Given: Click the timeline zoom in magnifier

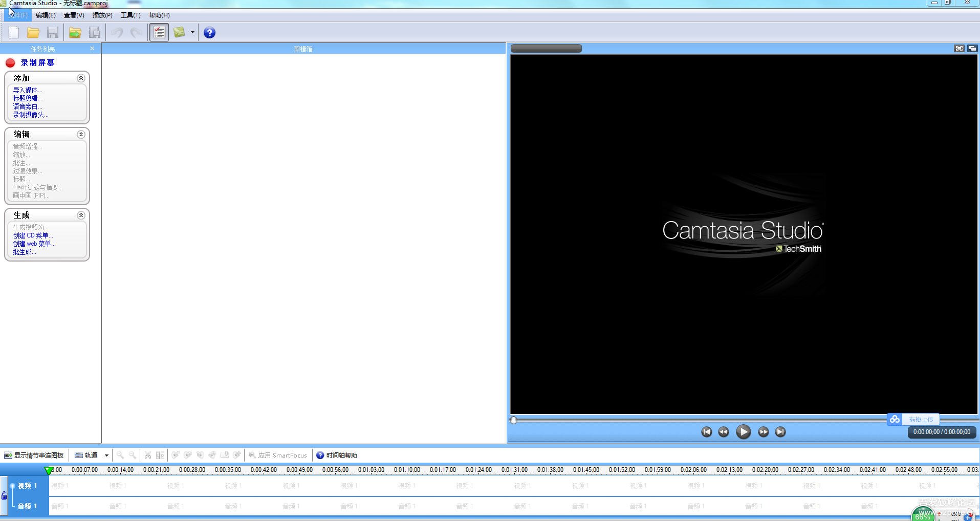Looking at the screenshot, I should point(120,455).
